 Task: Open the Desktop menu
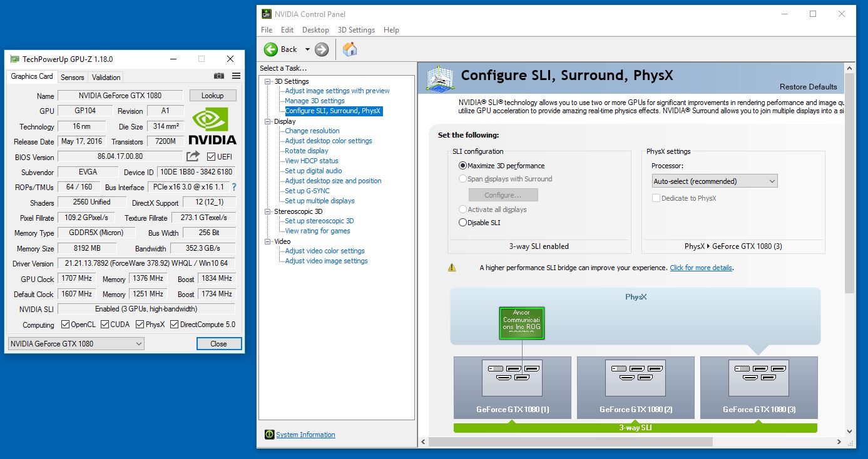[315, 30]
